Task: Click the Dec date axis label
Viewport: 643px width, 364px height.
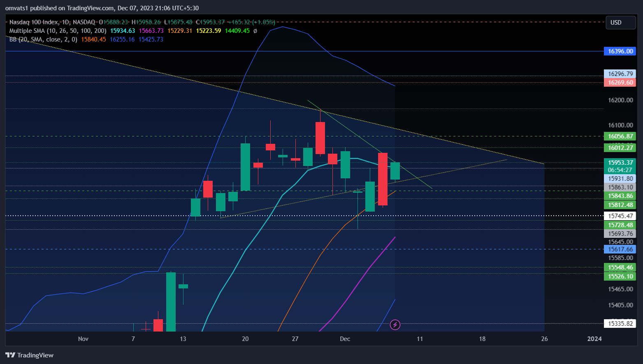Action: pyautogui.click(x=345, y=339)
